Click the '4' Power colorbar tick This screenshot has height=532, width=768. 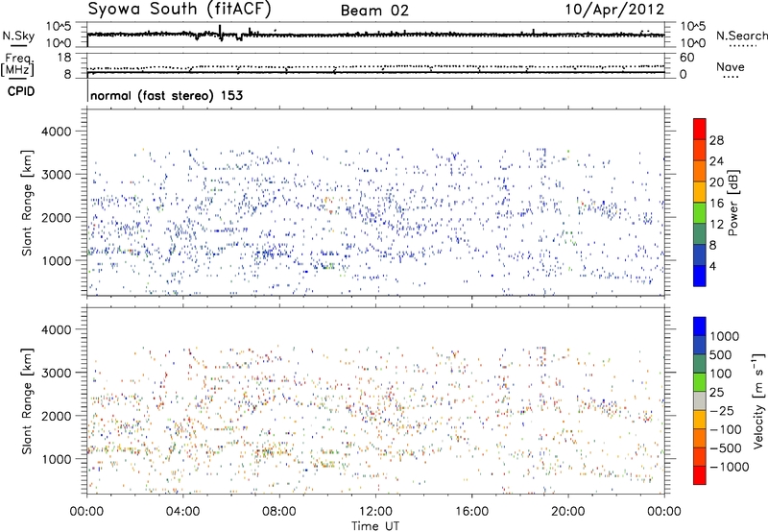712,266
